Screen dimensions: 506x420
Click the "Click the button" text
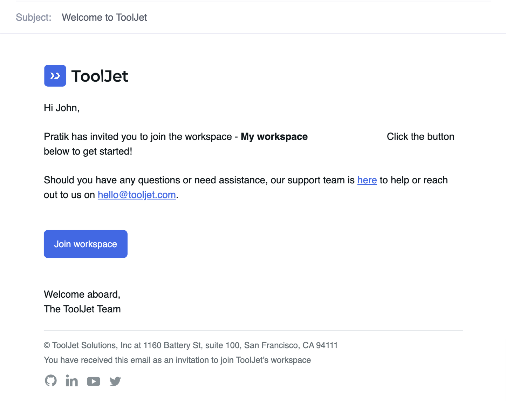[x=420, y=137]
